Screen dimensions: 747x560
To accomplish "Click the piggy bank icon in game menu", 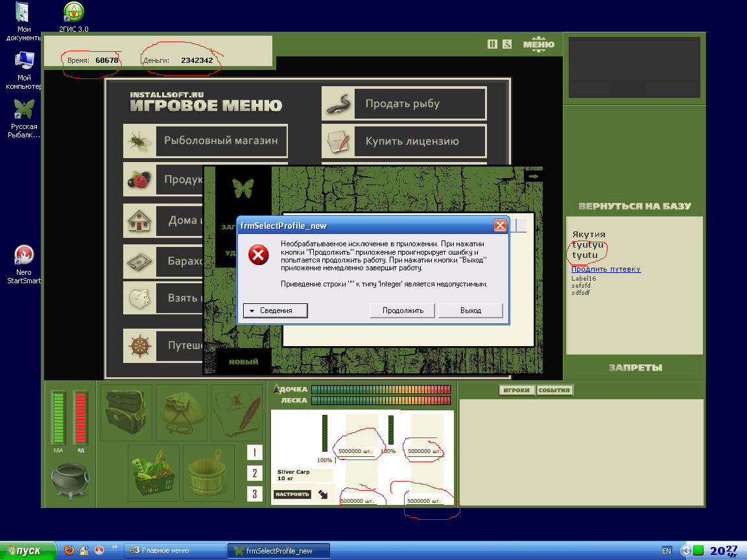I will pos(139,298).
